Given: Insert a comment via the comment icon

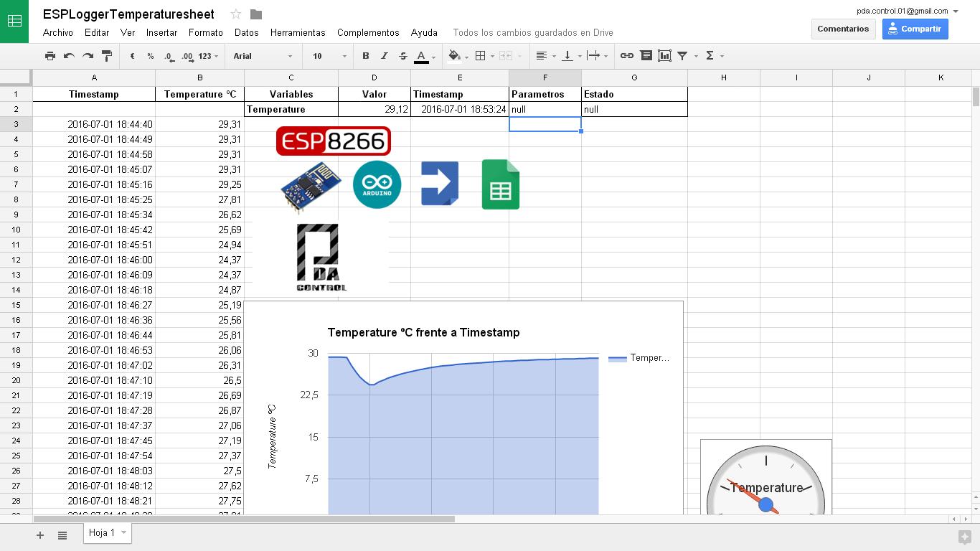Looking at the screenshot, I should click(646, 55).
